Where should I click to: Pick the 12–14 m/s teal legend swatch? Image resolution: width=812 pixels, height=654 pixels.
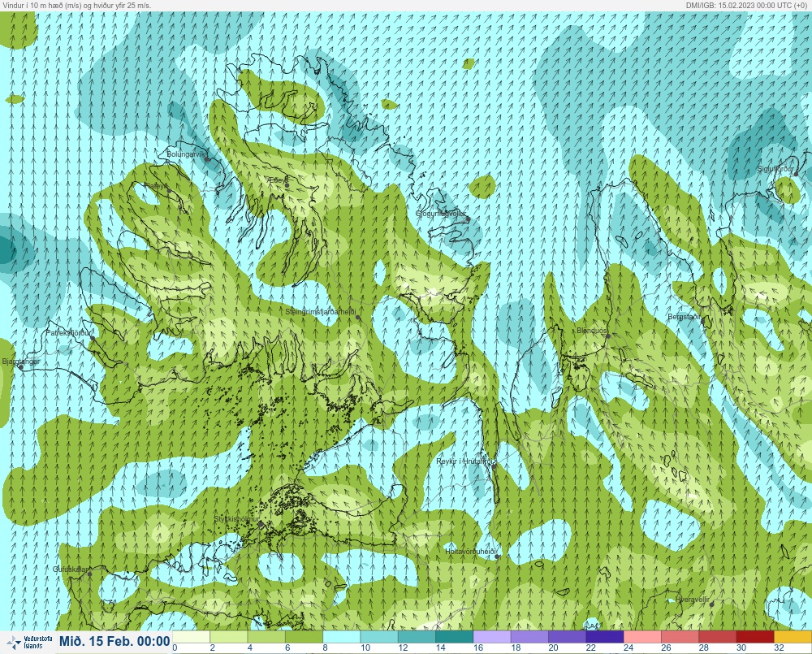click(417, 637)
